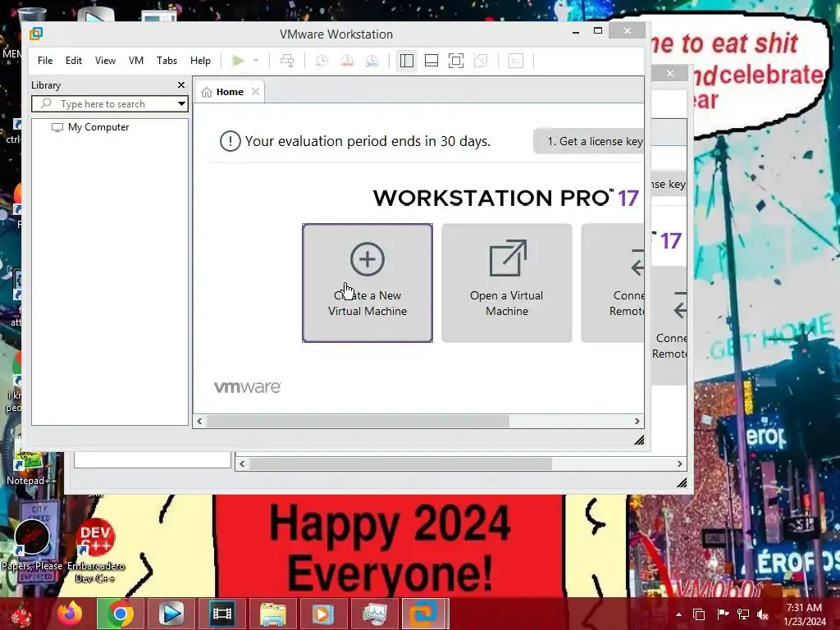
Task: Click scrollbar right arrow in back VMware window
Action: [680, 464]
